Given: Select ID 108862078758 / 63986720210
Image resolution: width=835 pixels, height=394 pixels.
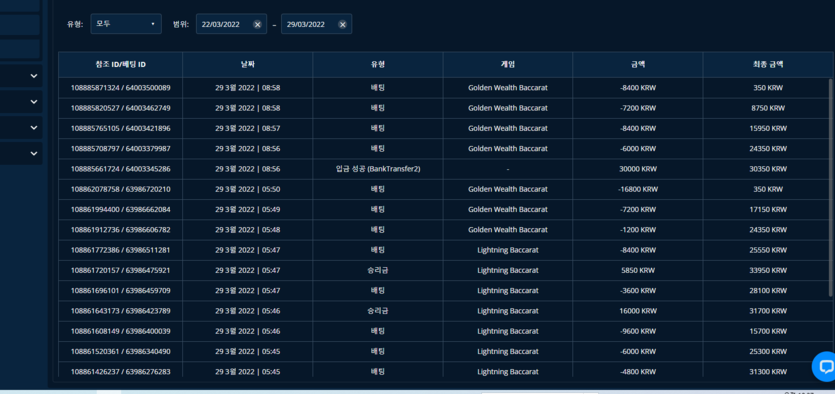Looking at the screenshot, I should 120,189.
